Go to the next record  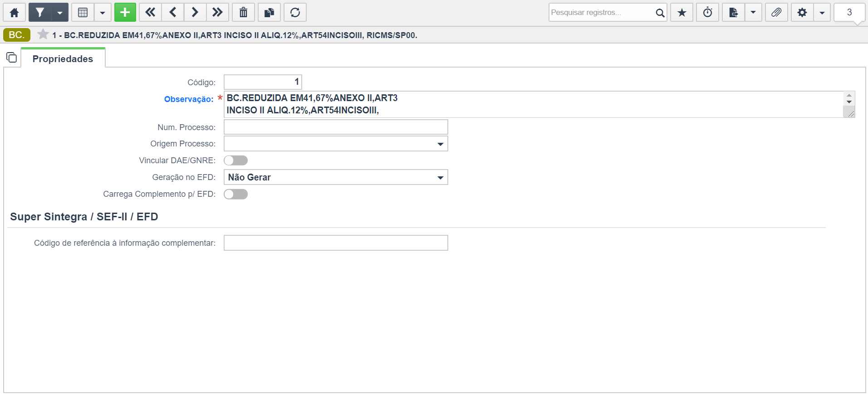coord(195,12)
